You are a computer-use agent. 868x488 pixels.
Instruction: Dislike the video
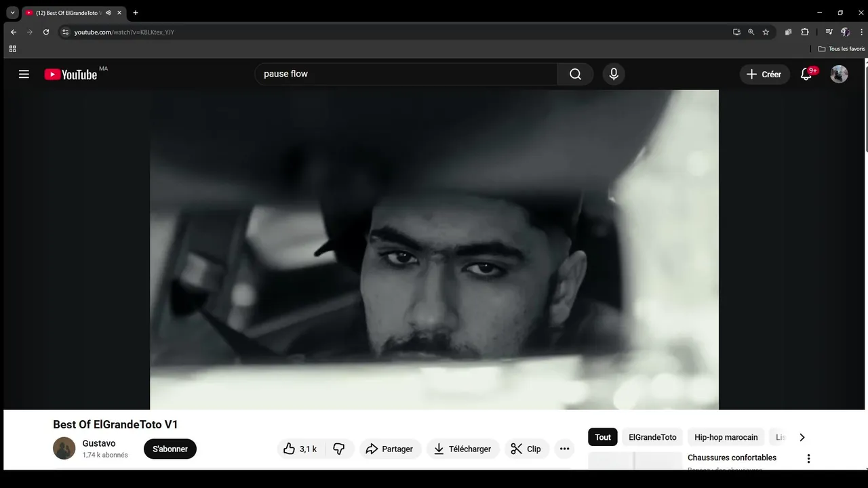click(x=340, y=449)
